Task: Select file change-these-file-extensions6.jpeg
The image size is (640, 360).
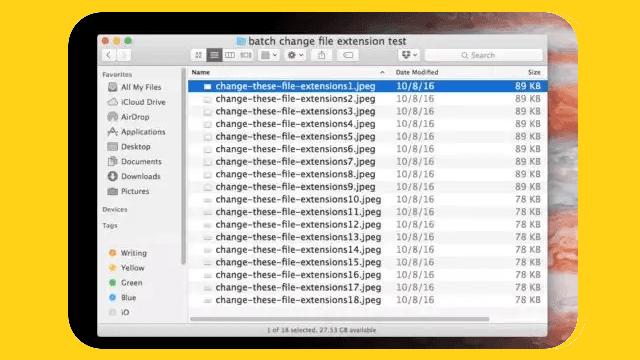Action: tap(367, 149)
